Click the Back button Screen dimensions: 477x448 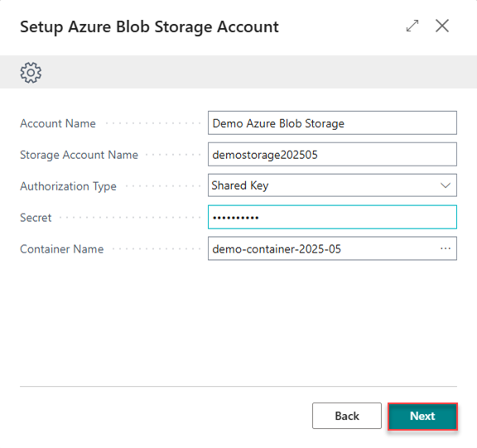click(x=347, y=416)
